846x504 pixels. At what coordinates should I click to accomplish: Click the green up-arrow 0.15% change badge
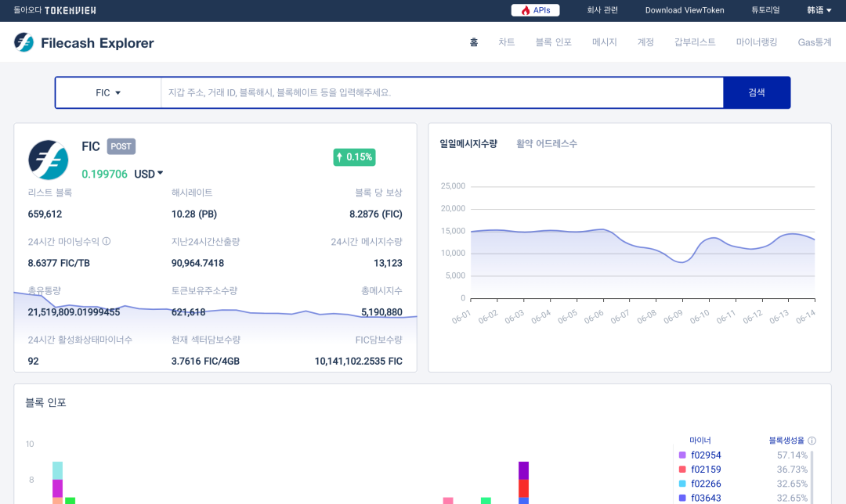coord(354,157)
